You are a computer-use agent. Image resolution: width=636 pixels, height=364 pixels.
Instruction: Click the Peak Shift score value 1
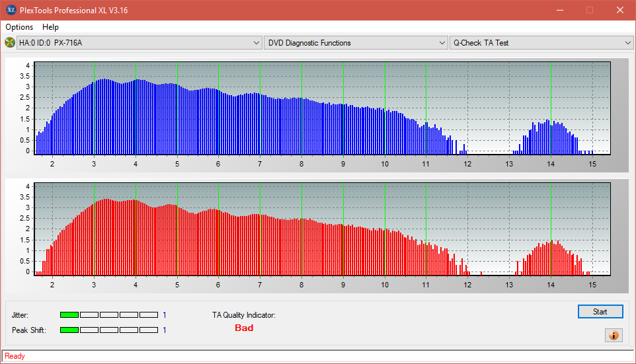point(164,330)
